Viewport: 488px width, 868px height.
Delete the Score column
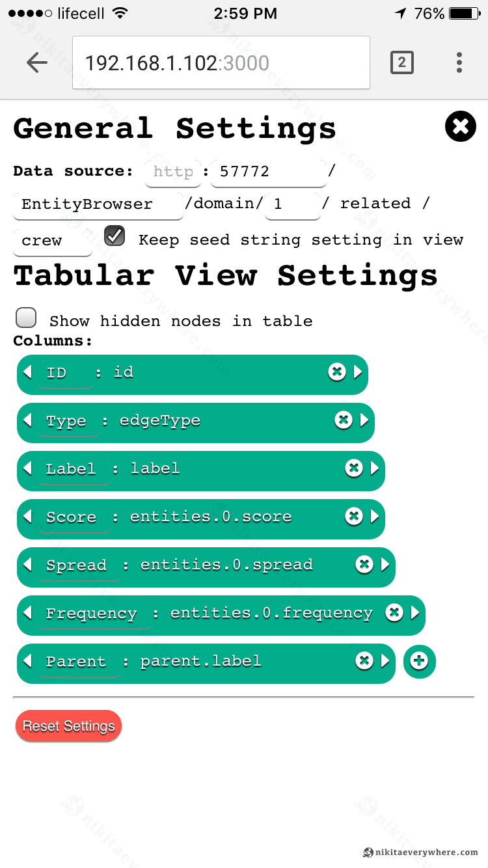coord(354,516)
